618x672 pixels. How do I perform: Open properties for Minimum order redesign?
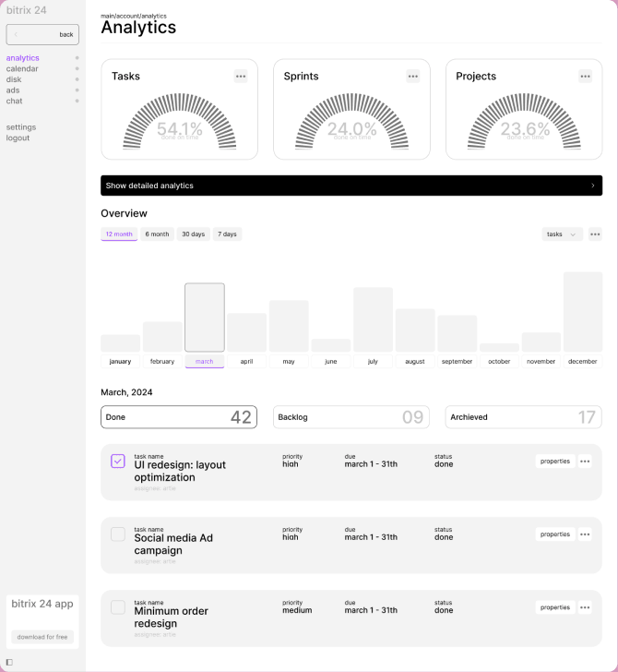coord(555,607)
